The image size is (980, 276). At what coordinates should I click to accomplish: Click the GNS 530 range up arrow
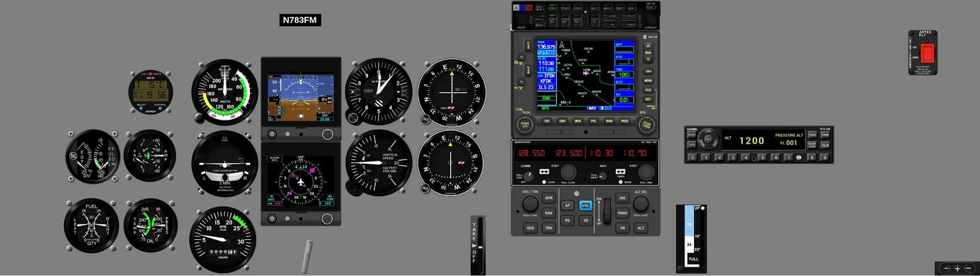pyautogui.click(x=648, y=46)
